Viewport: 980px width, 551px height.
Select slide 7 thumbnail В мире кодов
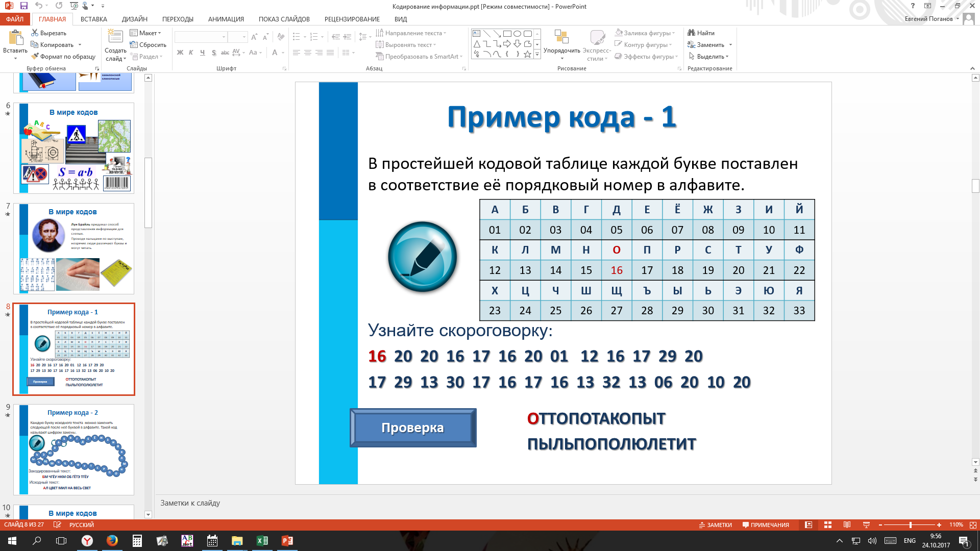pos(74,248)
